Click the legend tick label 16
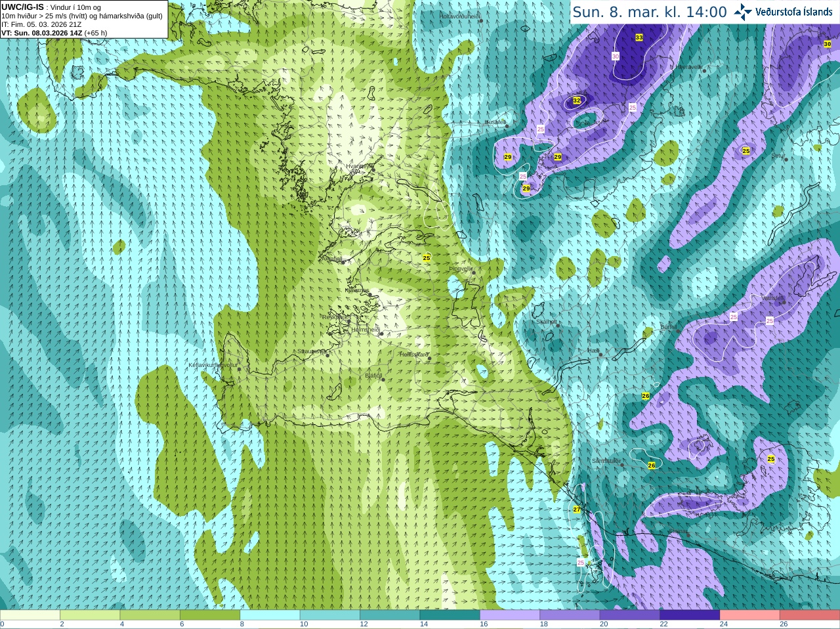The height and width of the screenshot is (629, 840). 484,624
